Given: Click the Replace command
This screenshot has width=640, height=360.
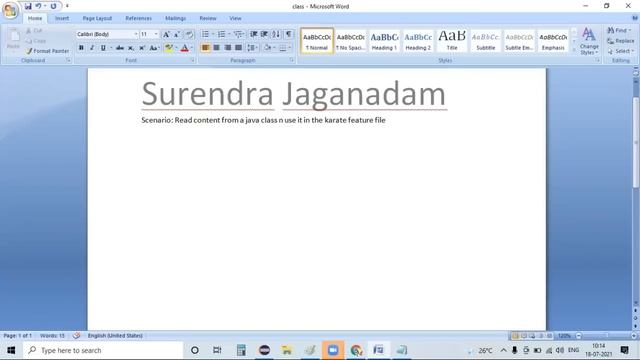Looking at the screenshot, I should (621, 41).
